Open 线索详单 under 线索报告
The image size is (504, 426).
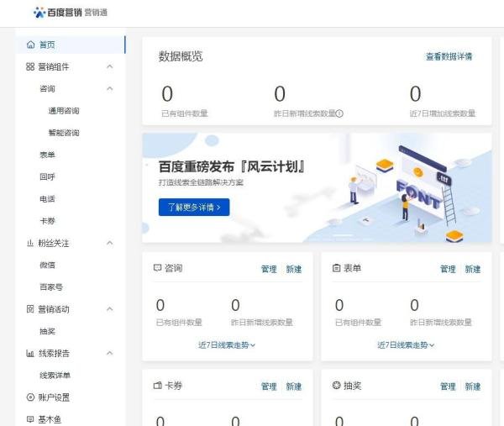55,376
